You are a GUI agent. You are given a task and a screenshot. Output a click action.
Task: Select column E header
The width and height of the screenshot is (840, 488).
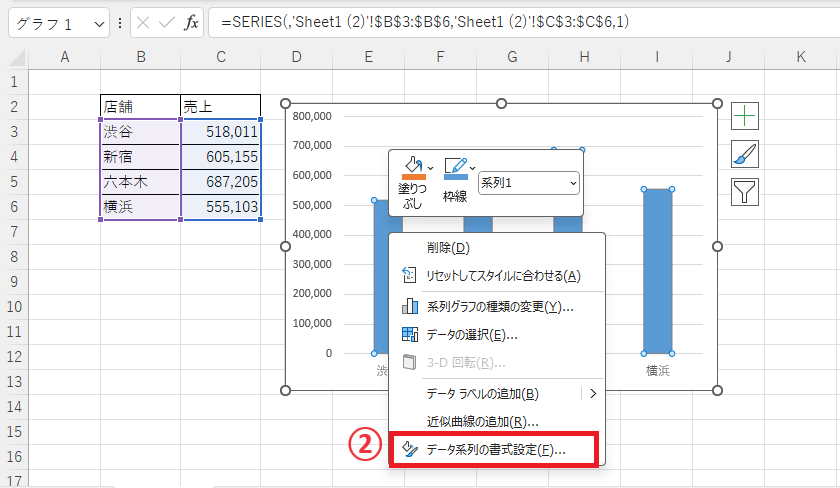[369, 57]
